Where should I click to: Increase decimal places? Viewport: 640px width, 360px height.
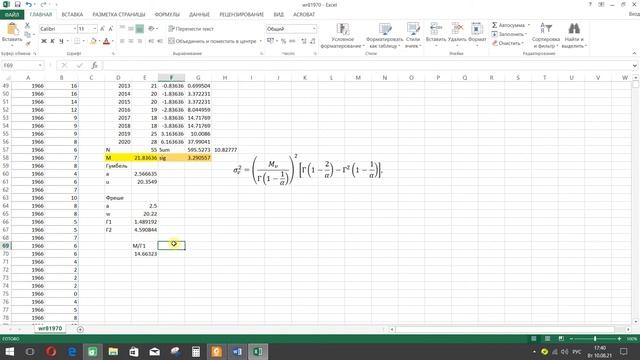[304, 41]
